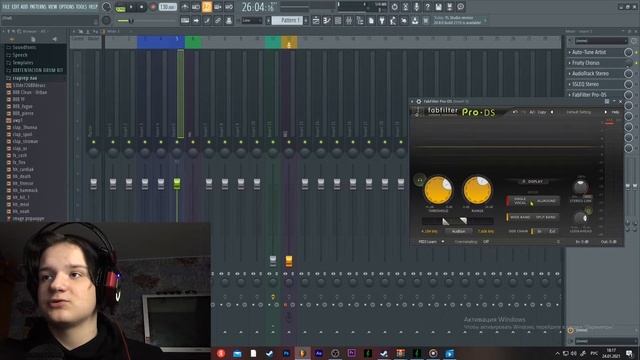
Task: Click the Copy button in Pro-DS
Action: (x=542, y=112)
